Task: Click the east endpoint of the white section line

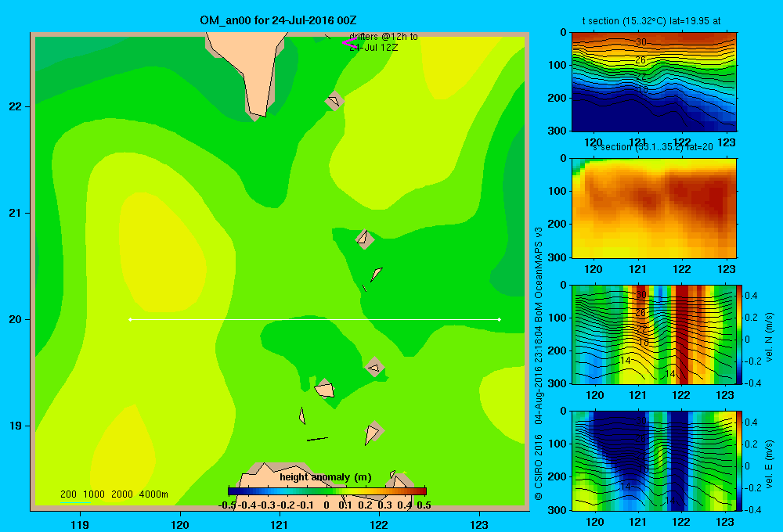Action: coord(500,319)
